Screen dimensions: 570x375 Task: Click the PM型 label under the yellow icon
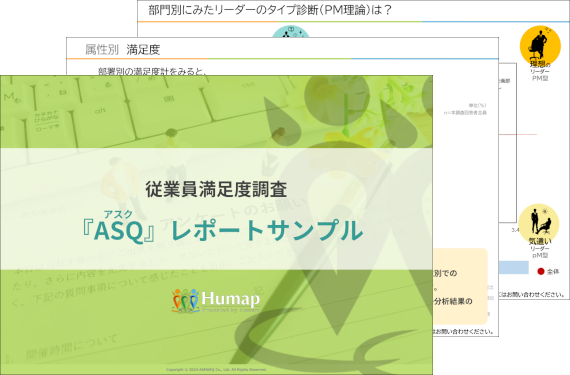[x=540, y=78]
